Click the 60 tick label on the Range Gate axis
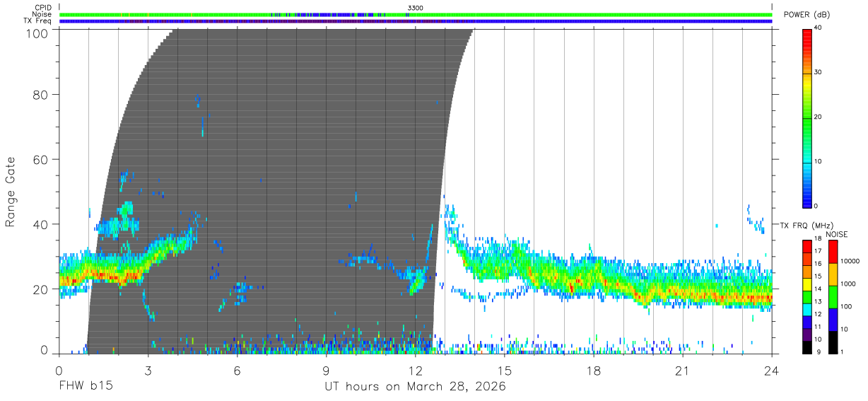Viewport: 868px width, 401px height. 40,160
